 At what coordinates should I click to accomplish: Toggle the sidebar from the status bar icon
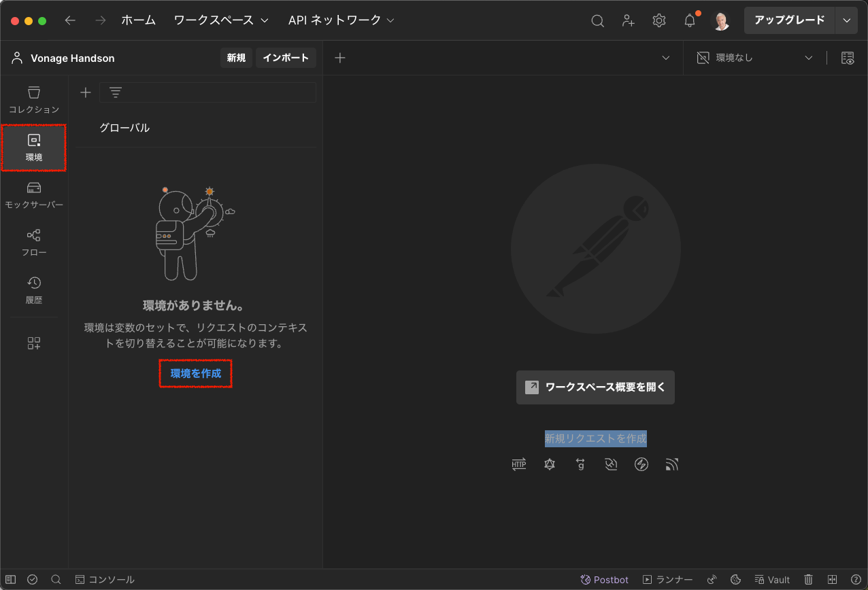pos(10,580)
